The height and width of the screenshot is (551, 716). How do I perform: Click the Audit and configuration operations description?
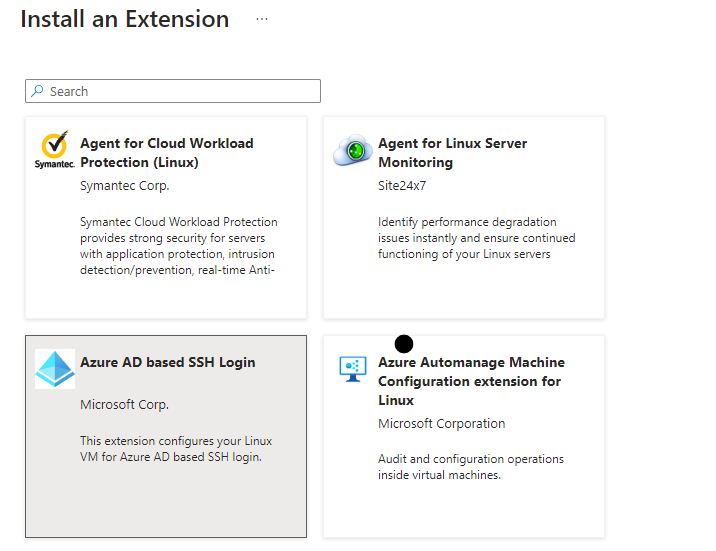(x=470, y=467)
